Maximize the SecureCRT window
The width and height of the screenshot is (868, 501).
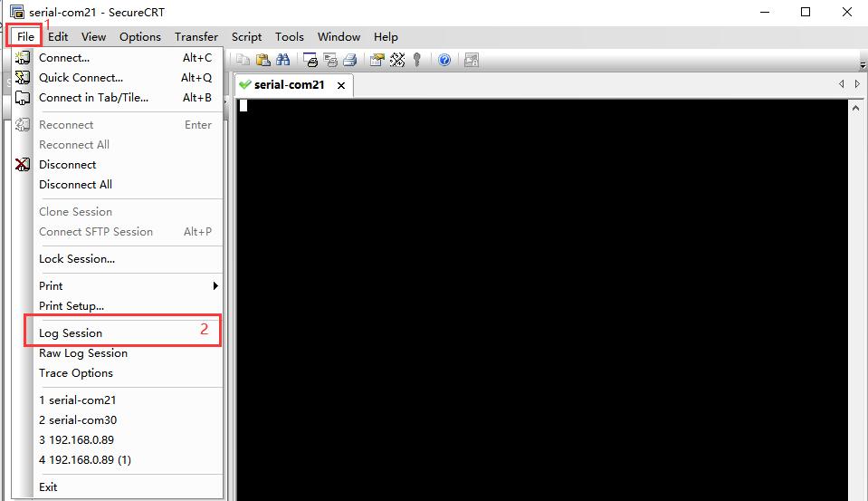click(806, 12)
